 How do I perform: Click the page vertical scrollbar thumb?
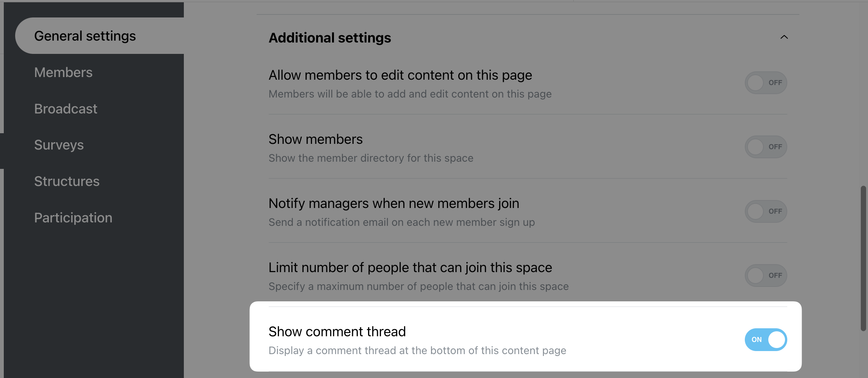[863, 258]
